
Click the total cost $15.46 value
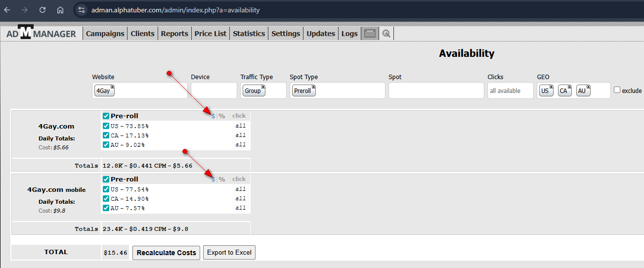[116, 253]
